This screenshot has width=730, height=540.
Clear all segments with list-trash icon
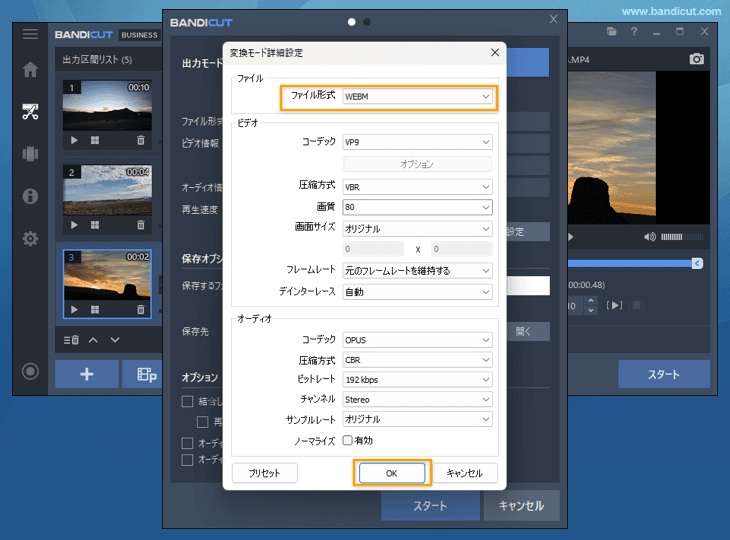click(x=71, y=340)
